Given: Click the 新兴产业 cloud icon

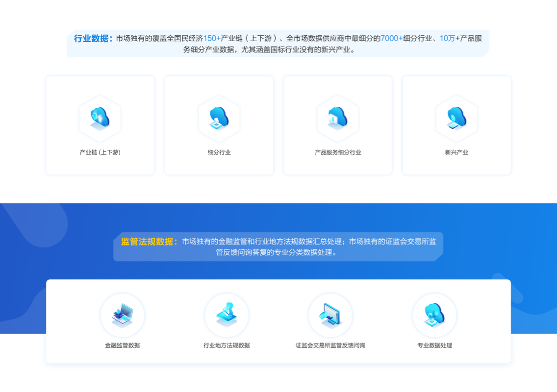Looking at the screenshot, I should click(x=456, y=118).
